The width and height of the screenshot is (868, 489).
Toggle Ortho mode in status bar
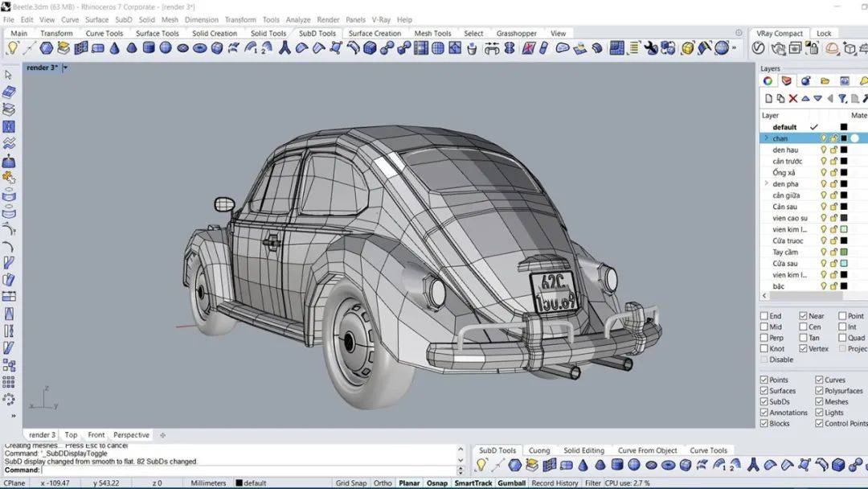[383, 483]
